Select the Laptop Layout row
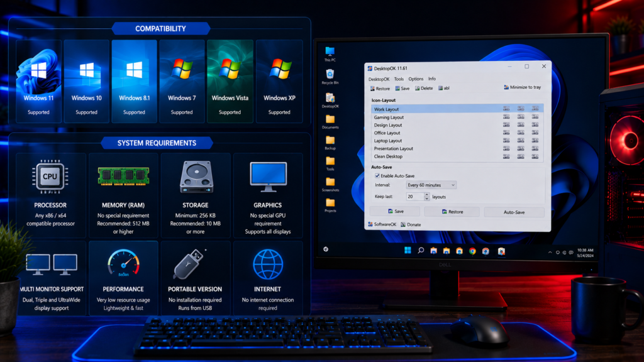644x362 pixels. click(457, 141)
